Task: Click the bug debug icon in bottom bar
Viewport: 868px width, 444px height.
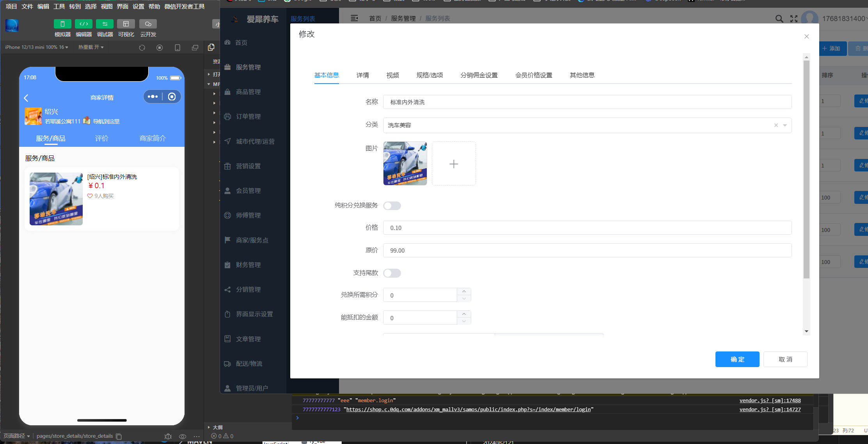Action: tap(168, 436)
